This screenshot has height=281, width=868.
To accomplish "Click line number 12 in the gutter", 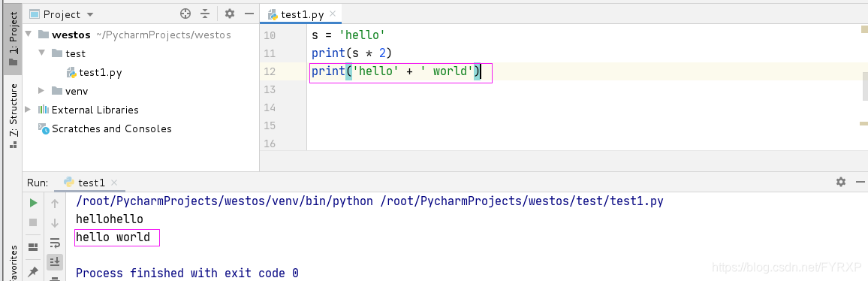I will click(x=270, y=71).
